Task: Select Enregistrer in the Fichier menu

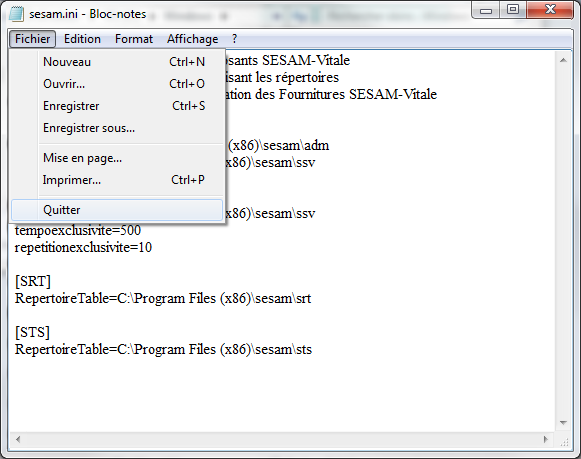Action: (117, 106)
